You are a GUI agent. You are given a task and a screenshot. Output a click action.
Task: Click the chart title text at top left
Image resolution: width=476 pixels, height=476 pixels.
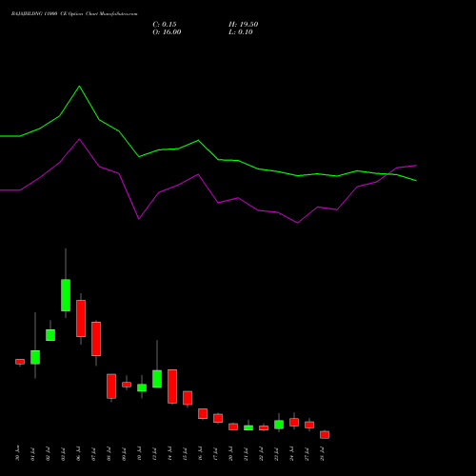point(74,14)
